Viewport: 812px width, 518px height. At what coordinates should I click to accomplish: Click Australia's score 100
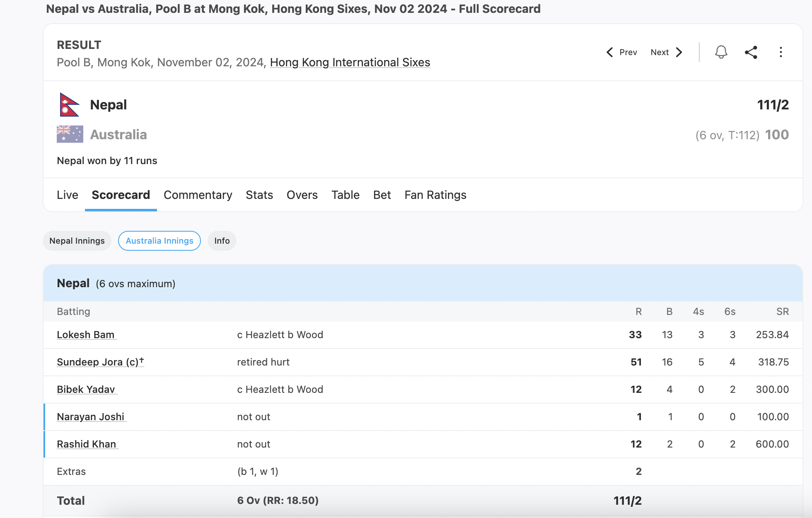pos(777,135)
